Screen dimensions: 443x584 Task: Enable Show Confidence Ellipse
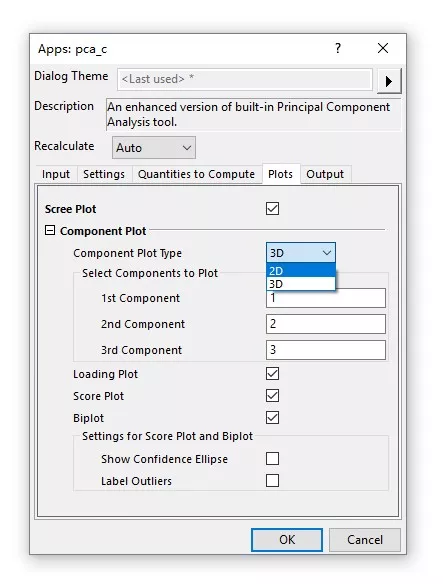pos(272,458)
